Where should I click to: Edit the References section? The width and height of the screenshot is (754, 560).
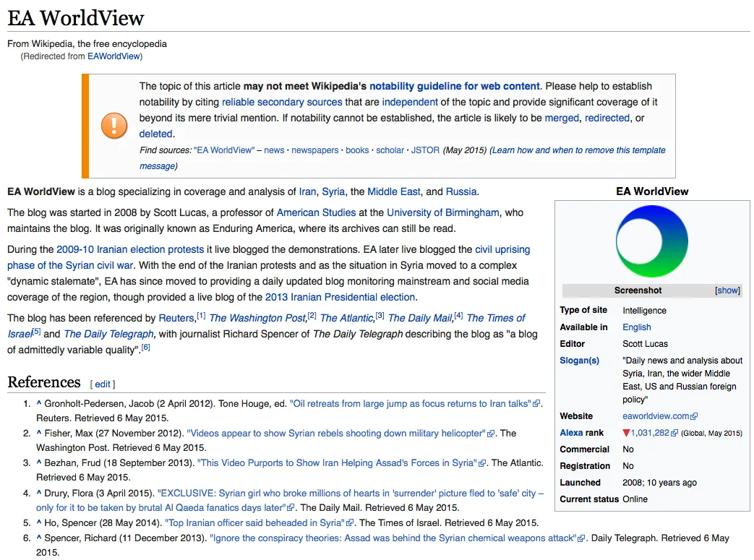coord(103,384)
